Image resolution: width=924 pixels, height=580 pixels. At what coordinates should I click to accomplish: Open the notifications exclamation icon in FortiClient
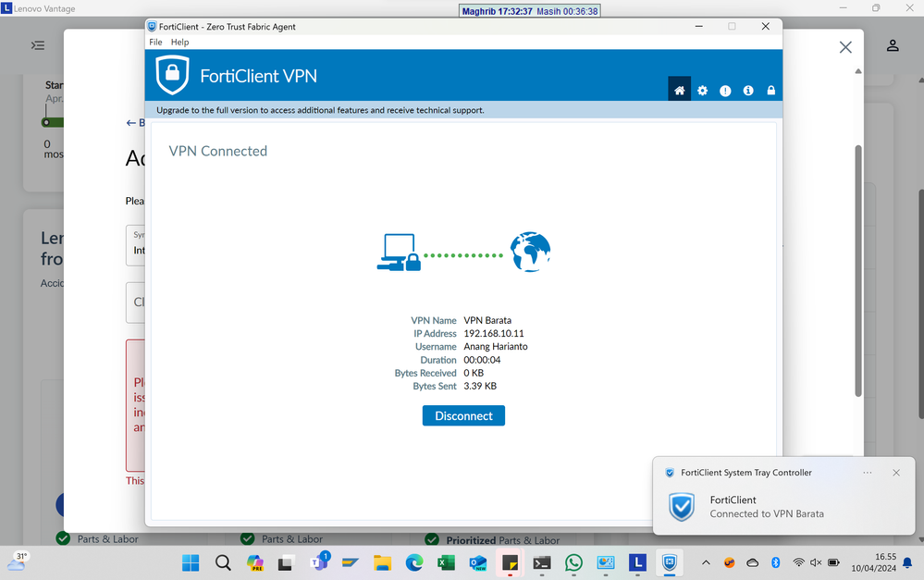(725, 91)
